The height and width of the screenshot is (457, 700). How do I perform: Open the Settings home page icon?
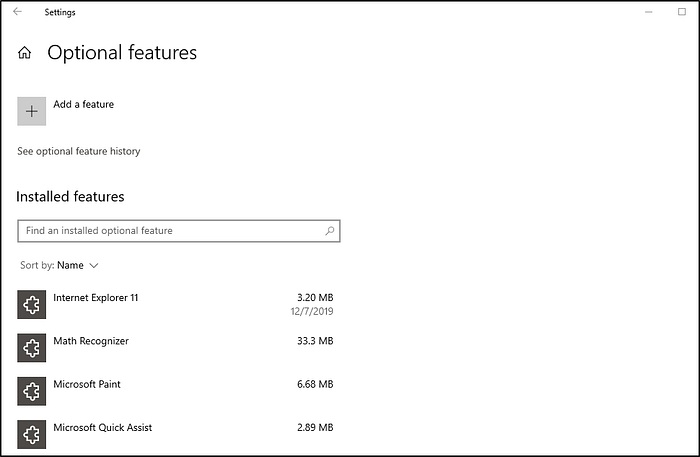[25, 53]
